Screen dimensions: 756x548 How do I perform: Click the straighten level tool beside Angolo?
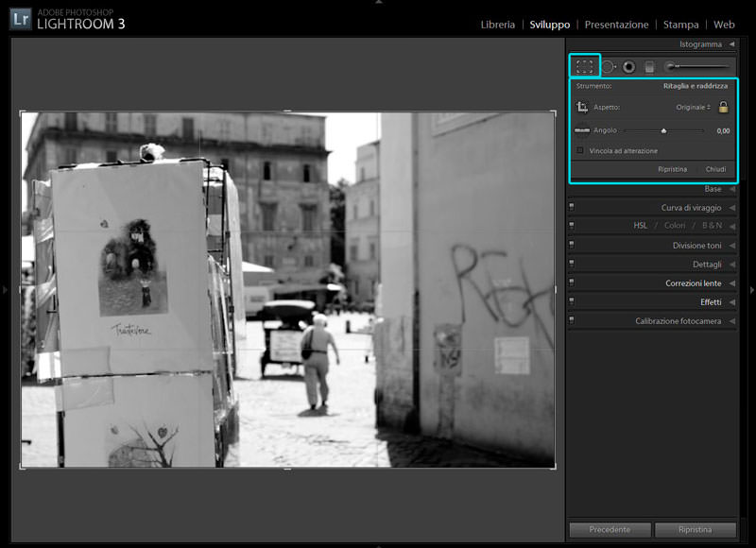click(x=582, y=130)
